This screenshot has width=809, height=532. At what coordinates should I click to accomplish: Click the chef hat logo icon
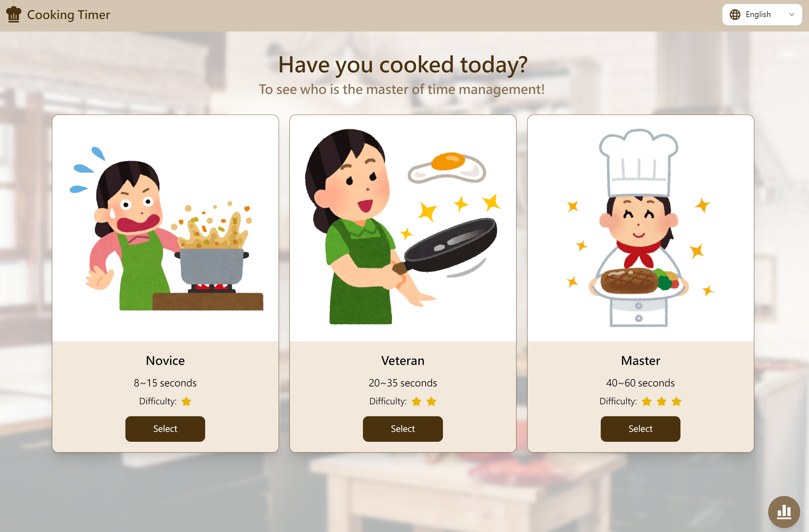click(x=14, y=15)
